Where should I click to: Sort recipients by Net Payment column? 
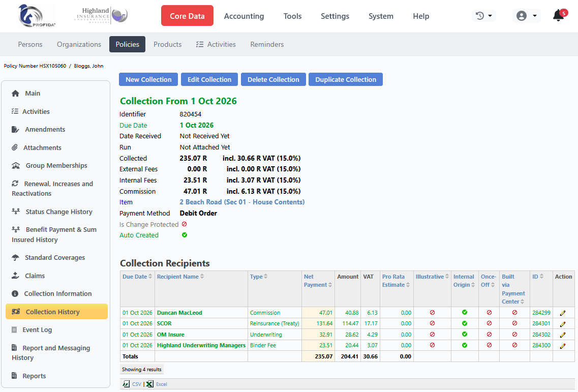pyautogui.click(x=318, y=281)
